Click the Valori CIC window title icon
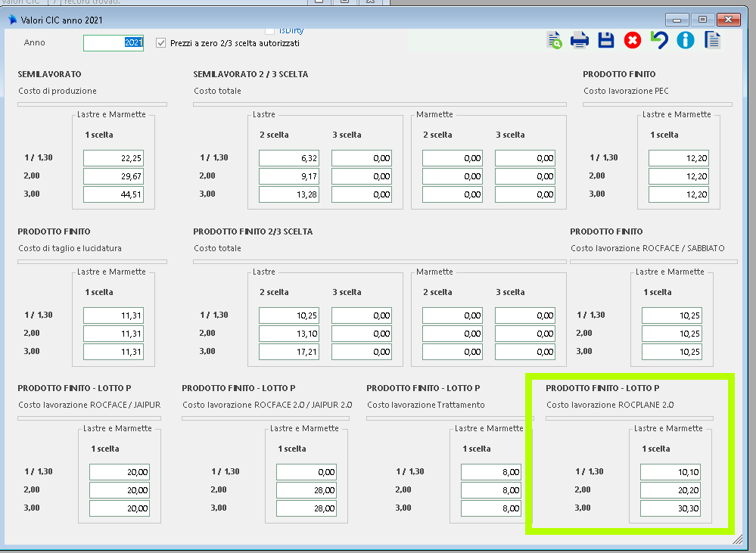 point(13,20)
